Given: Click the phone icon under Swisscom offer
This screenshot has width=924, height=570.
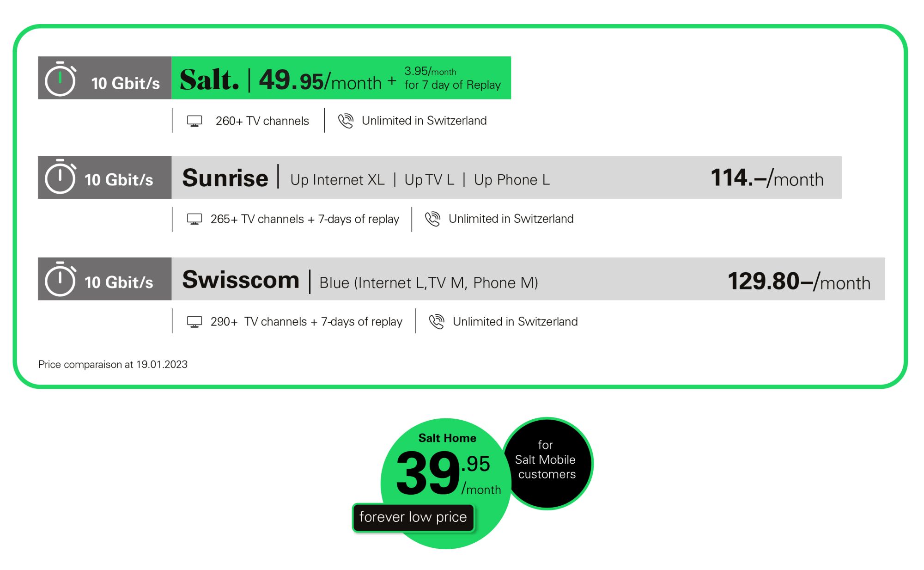Looking at the screenshot, I should coord(437,321).
